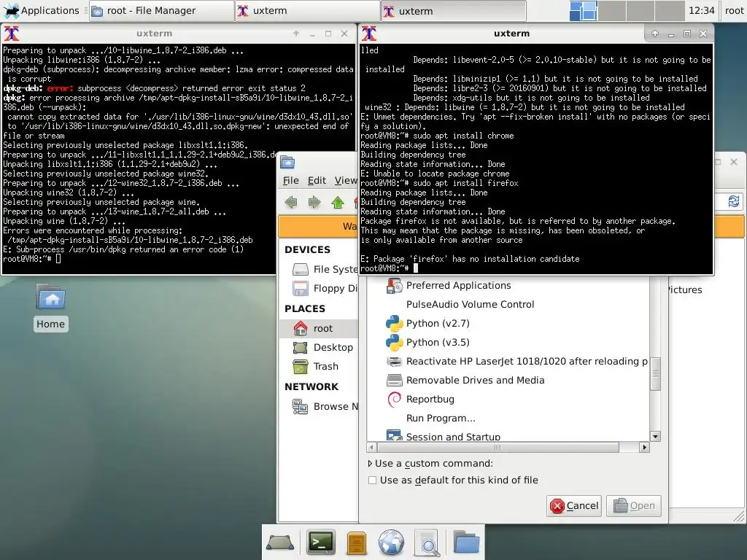
Task: Select Reactivate HP LaserJet 1018/1020 entry
Action: pyautogui.click(x=508, y=362)
